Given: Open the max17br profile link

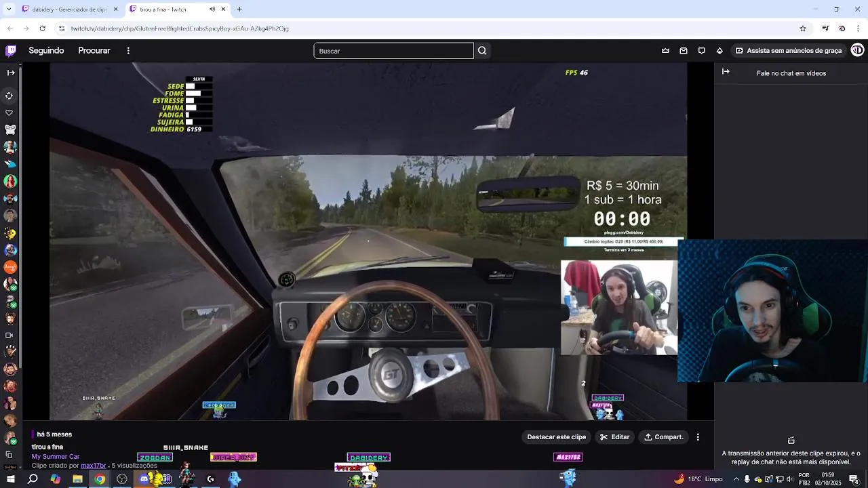Looking at the screenshot, I should coord(94,466).
